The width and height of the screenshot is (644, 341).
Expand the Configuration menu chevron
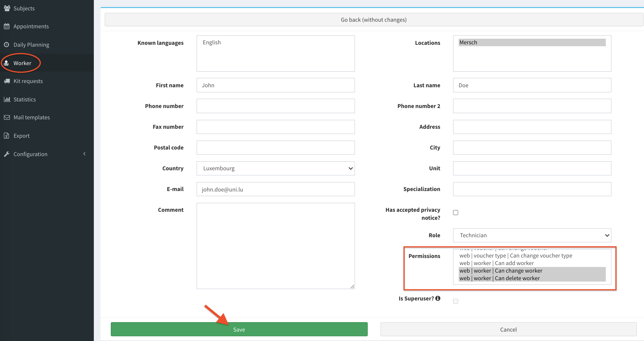84,154
